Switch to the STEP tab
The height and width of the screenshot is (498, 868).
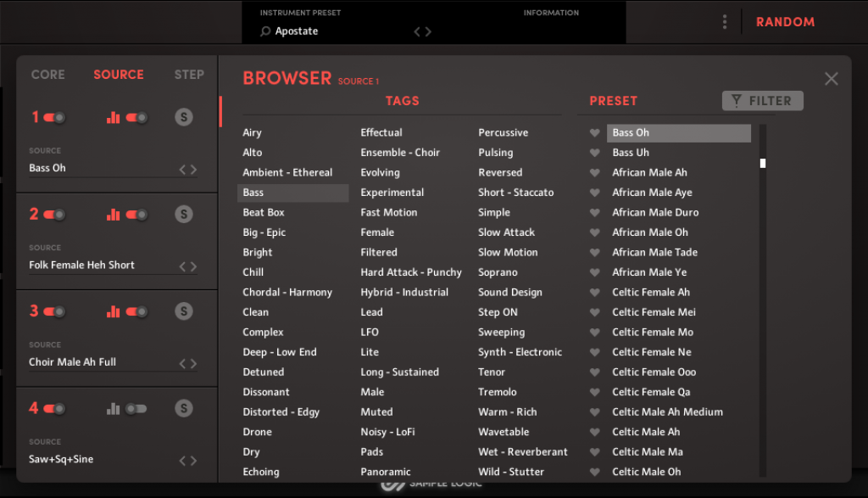click(x=189, y=74)
